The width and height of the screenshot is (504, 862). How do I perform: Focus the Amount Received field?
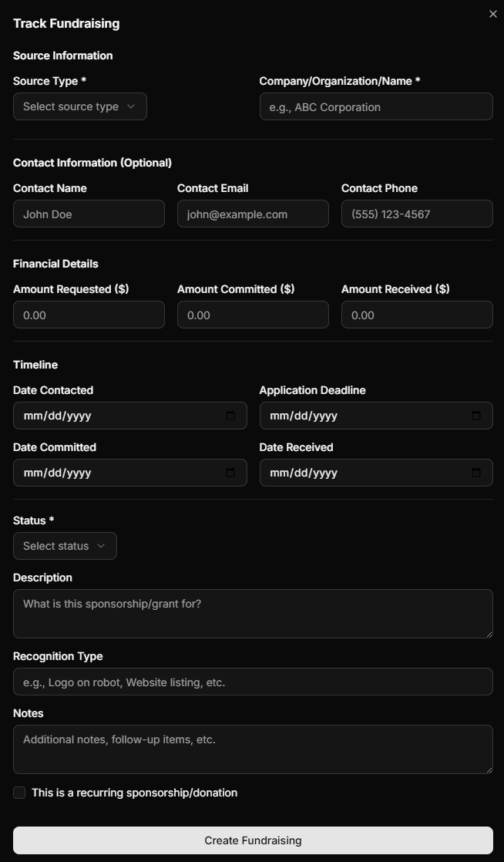coord(417,315)
